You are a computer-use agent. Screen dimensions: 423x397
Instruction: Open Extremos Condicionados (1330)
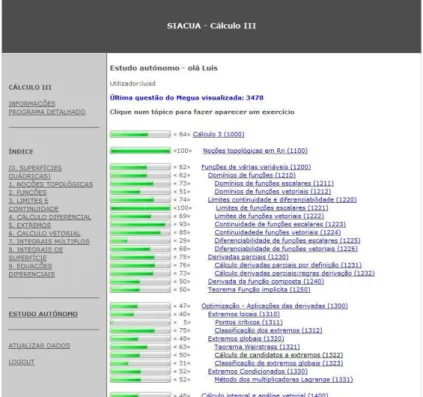[258, 371]
